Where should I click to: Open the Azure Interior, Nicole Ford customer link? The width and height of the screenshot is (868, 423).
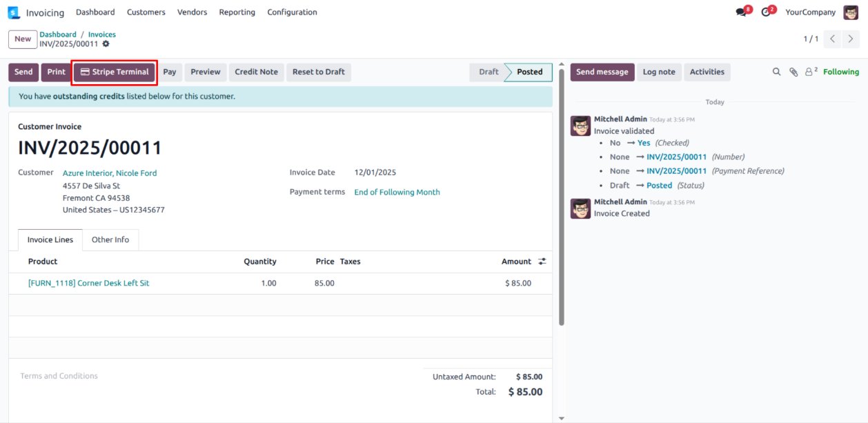[x=110, y=173]
